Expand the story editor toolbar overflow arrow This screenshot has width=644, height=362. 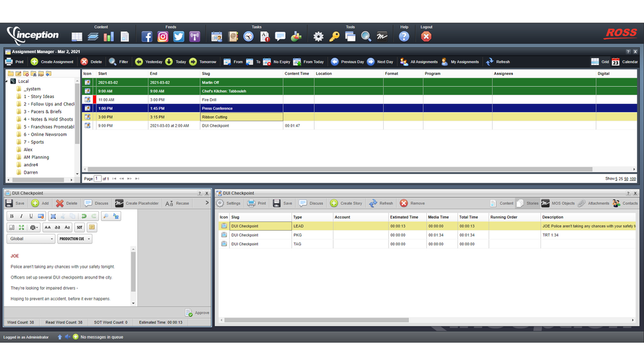point(206,203)
